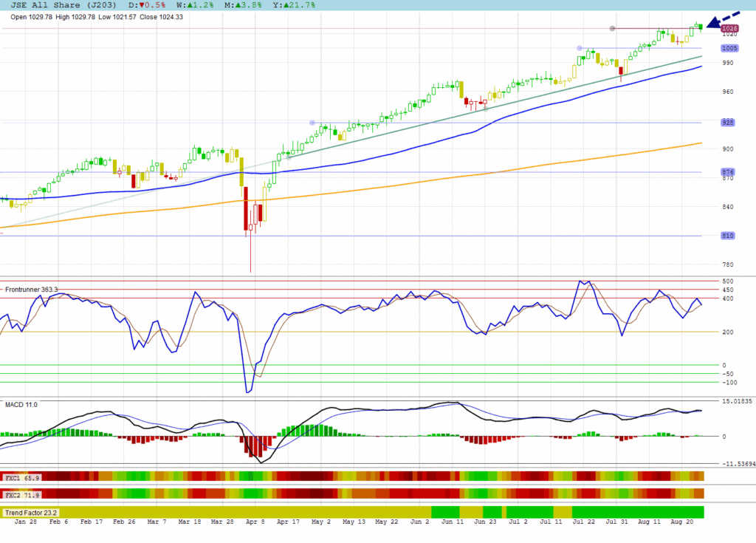Select the 810 price level tag
Viewport: 756px width, 543px height.
[x=727, y=236]
